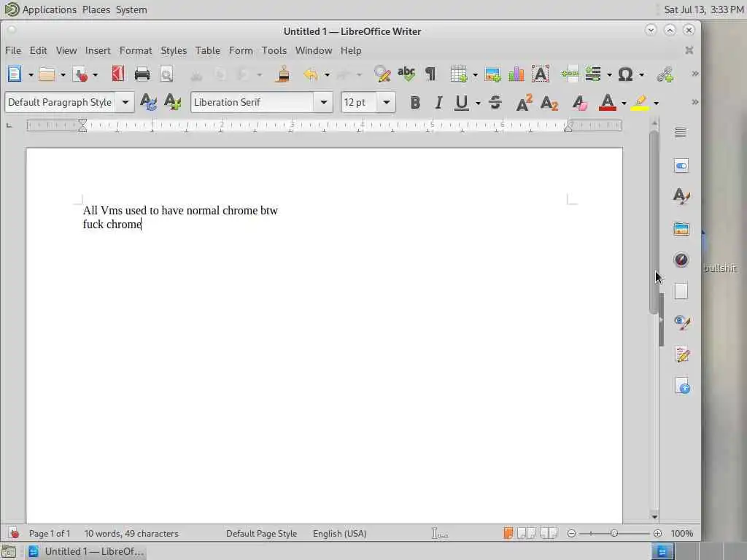Viewport: 747px width, 560px height.
Task: Open the Undo history dropdown arrow
Action: coord(327,75)
